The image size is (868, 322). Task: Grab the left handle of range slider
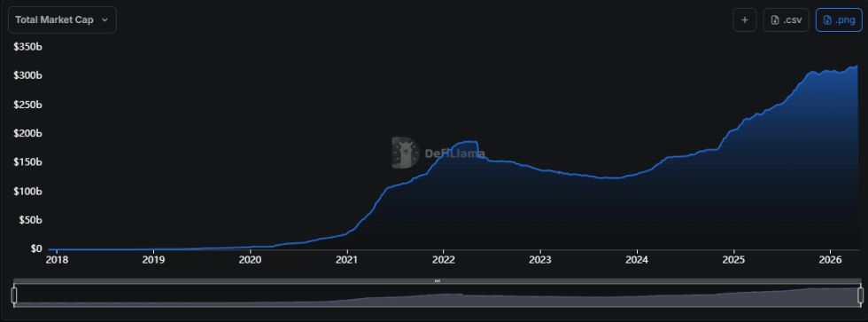14,295
